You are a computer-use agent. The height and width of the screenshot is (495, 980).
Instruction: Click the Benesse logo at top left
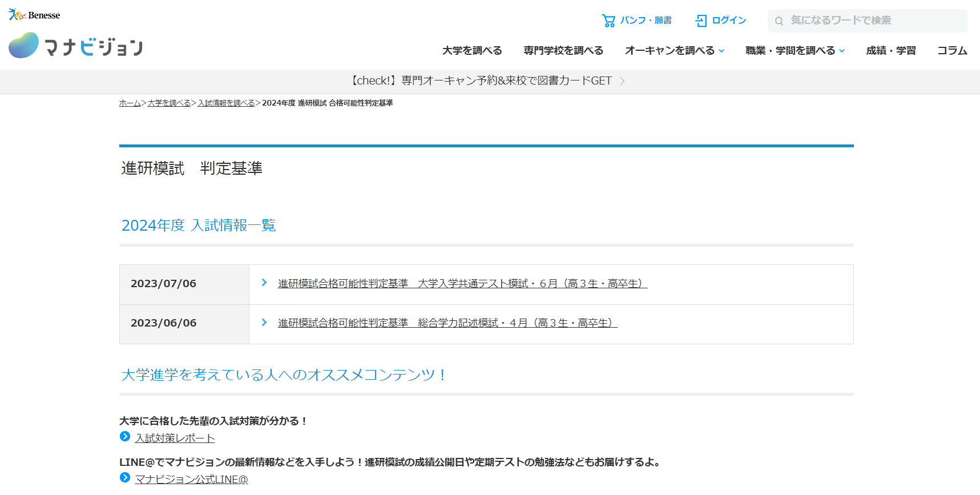coord(34,15)
